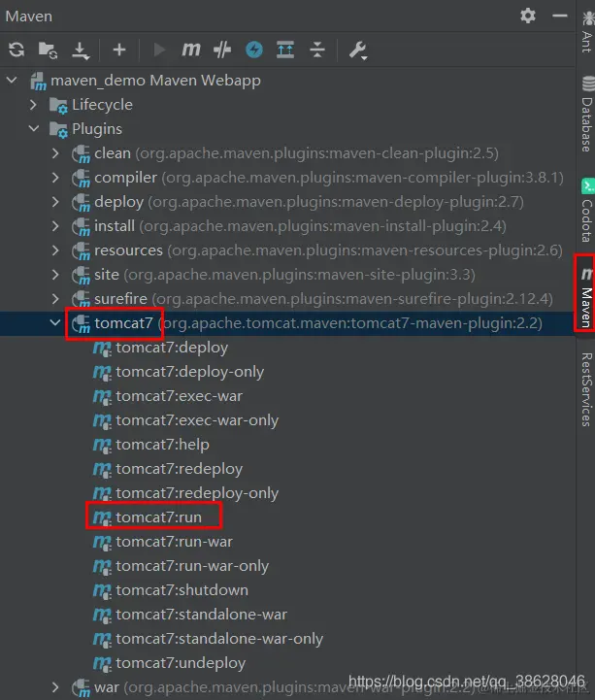The width and height of the screenshot is (595, 700).
Task: Open the Database side tab
Action: pyautogui.click(x=587, y=114)
